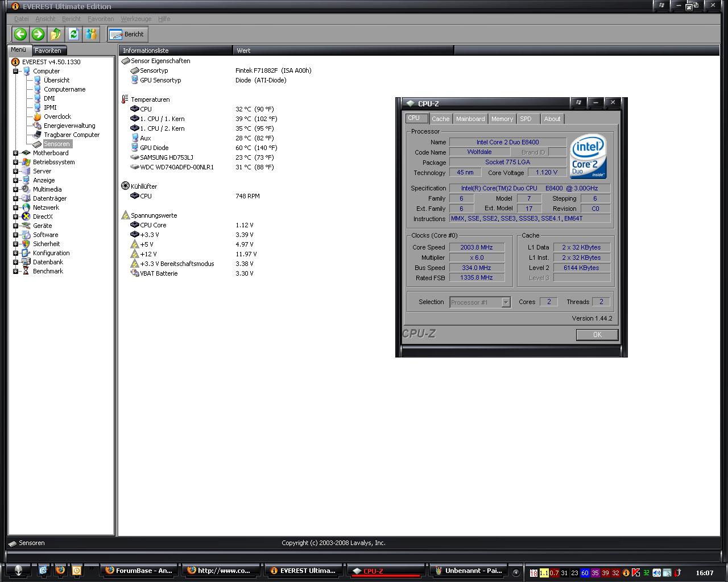
Task: Open the Hilfe menu
Action: (x=164, y=19)
